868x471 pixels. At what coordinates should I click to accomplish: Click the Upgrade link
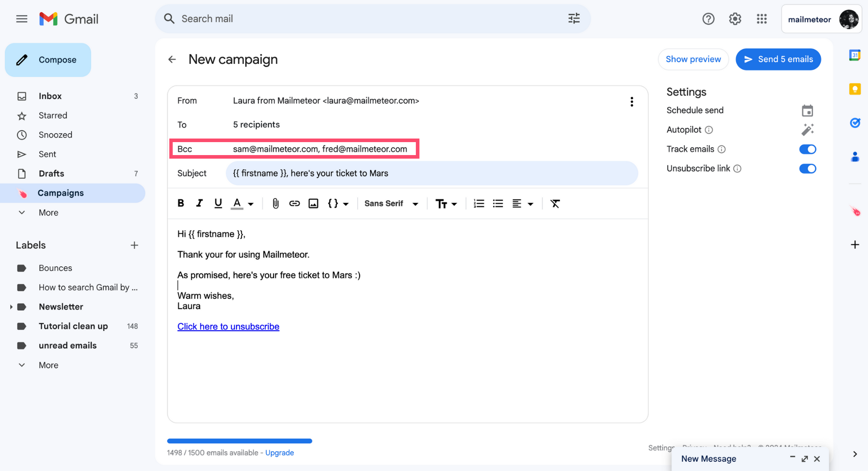pos(279,453)
